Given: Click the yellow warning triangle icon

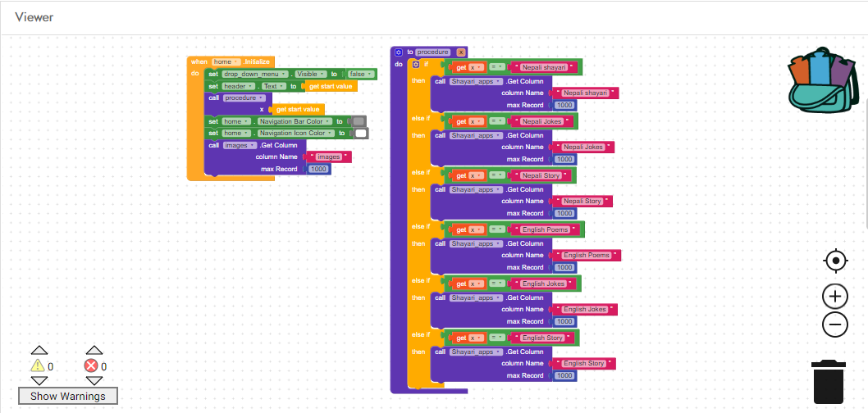Looking at the screenshot, I should (x=37, y=365).
